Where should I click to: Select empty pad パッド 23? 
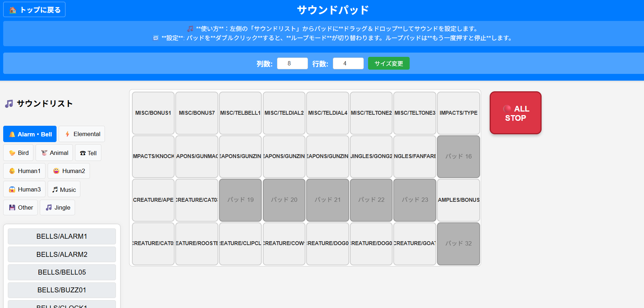pos(415,200)
